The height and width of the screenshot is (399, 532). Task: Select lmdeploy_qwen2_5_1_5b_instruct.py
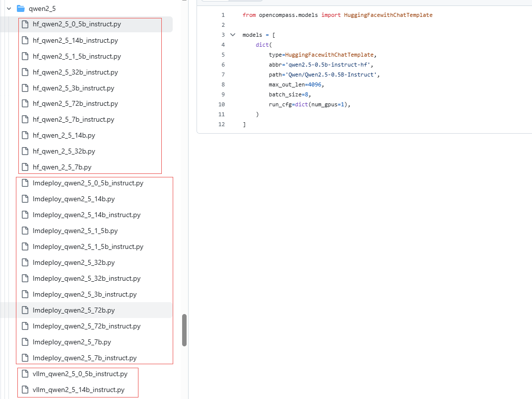click(x=88, y=247)
